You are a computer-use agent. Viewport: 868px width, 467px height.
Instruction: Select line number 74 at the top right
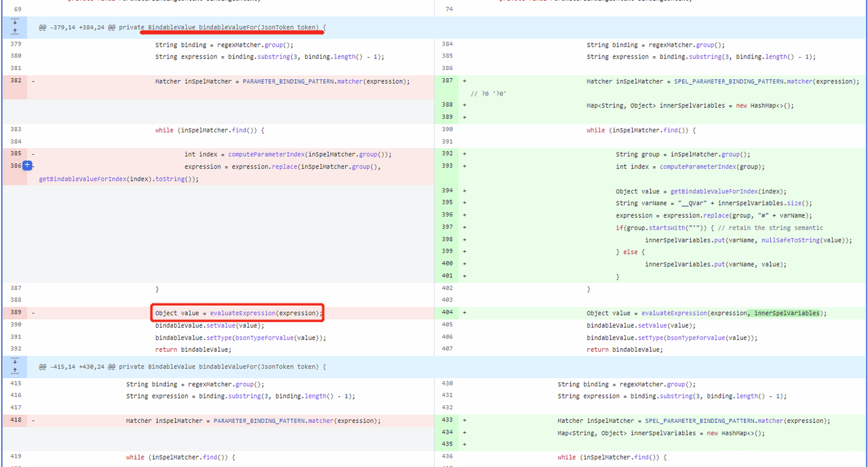coord(448,9)
